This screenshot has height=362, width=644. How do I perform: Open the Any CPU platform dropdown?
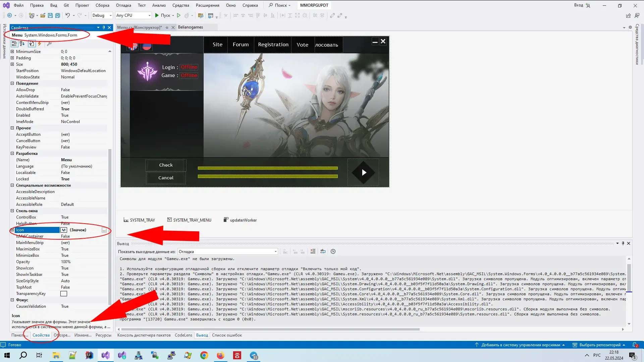point(133,15)
